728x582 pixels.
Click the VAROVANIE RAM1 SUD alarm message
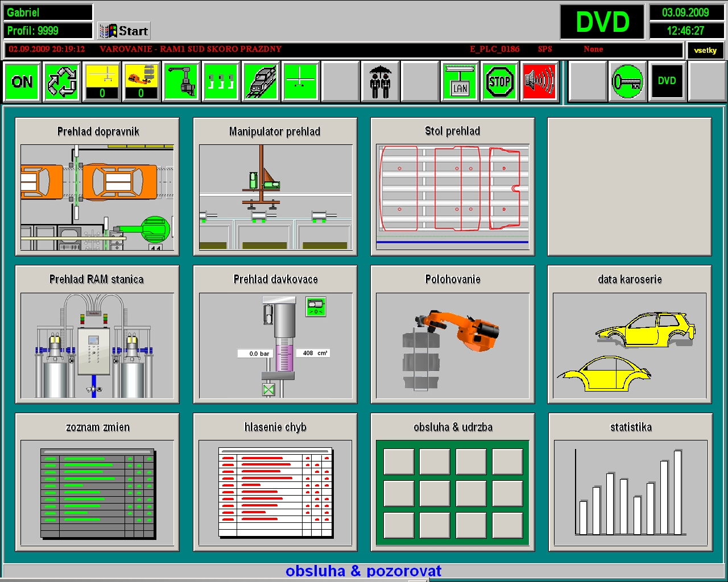(x=191, y=49)
